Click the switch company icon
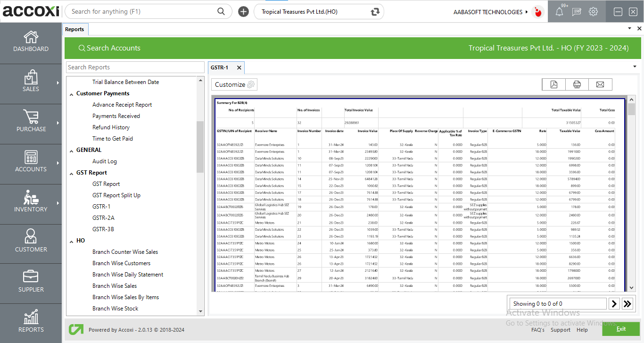 (375, 12)
